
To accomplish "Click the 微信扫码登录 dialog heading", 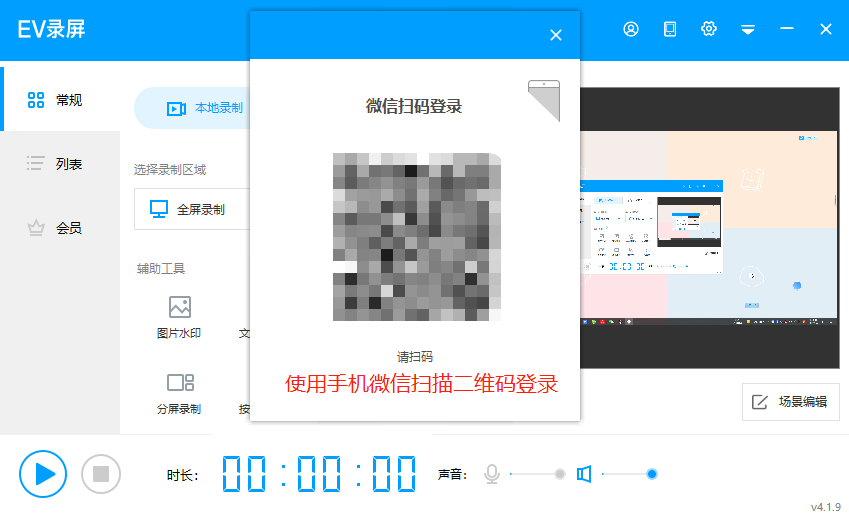I will coord(414,106).
